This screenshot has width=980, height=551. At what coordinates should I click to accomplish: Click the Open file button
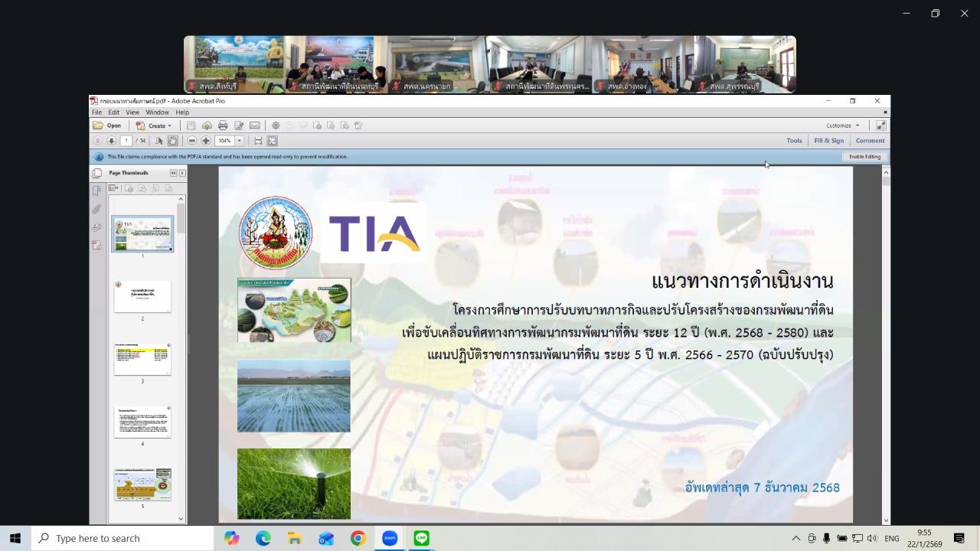[107, 126]
